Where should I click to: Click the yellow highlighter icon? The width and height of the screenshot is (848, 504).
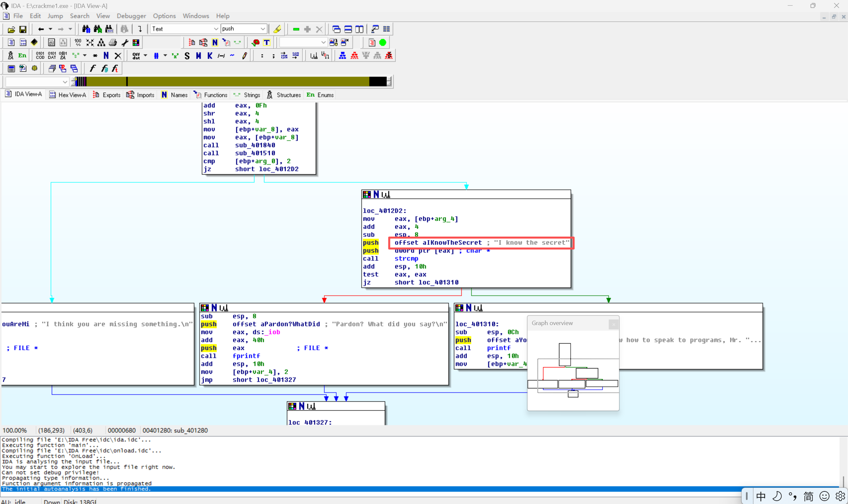pos(277,29)
